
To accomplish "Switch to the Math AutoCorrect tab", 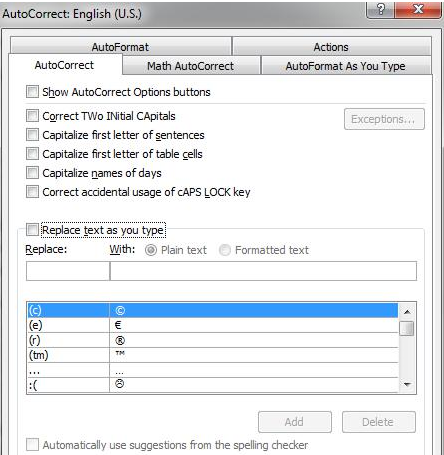I will point(191,66).
